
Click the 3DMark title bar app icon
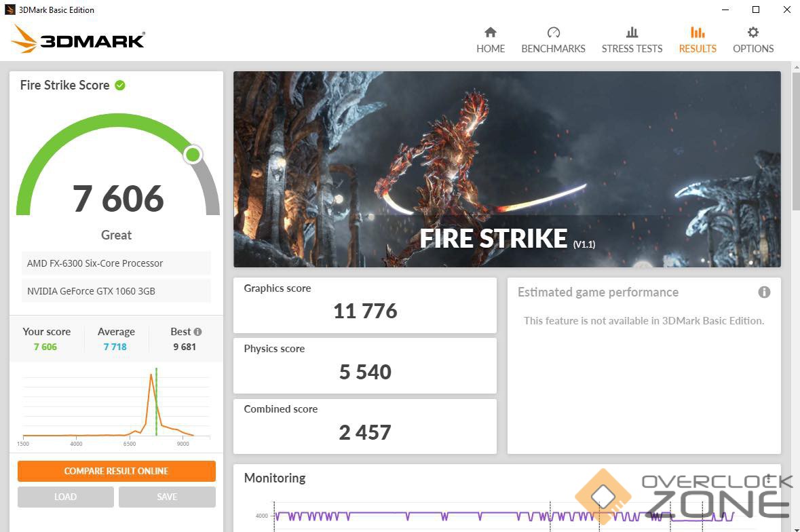pyautogui.click(x=9, y=9)
